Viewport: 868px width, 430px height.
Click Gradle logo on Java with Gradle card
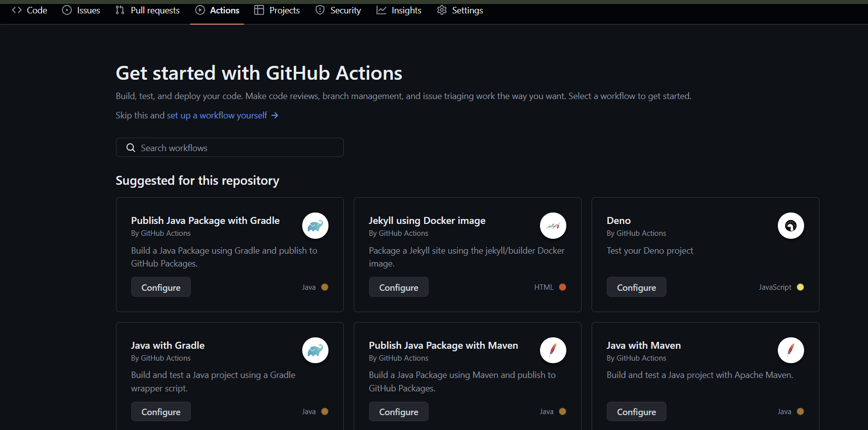click(x=316, y=350)
